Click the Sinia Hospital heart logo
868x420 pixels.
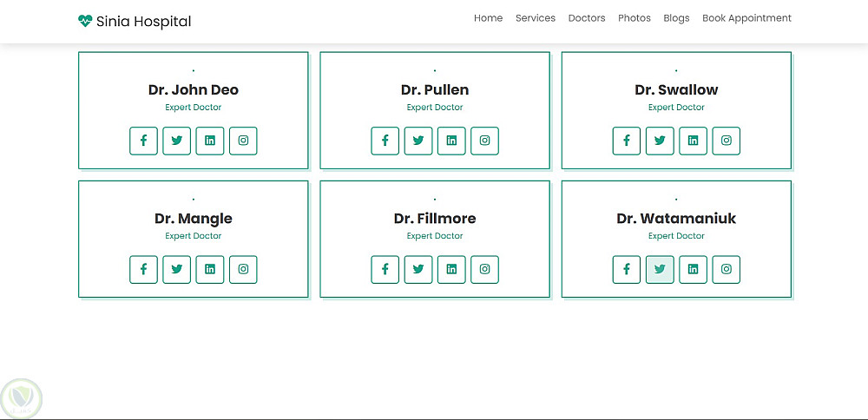pos(85,22)
